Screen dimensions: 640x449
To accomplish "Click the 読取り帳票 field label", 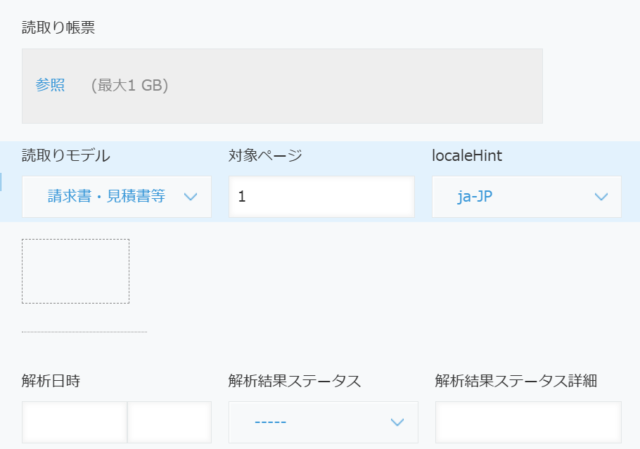I will click(x=58, y=28).
